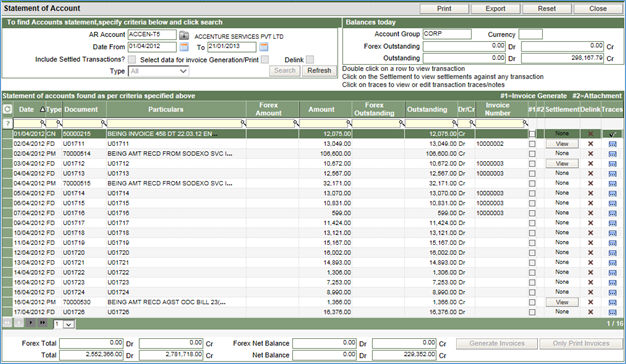The height and width of the screenshot is (364, 626).
Task: Click invoice number 10000002 cell
Action: point(490,144)
